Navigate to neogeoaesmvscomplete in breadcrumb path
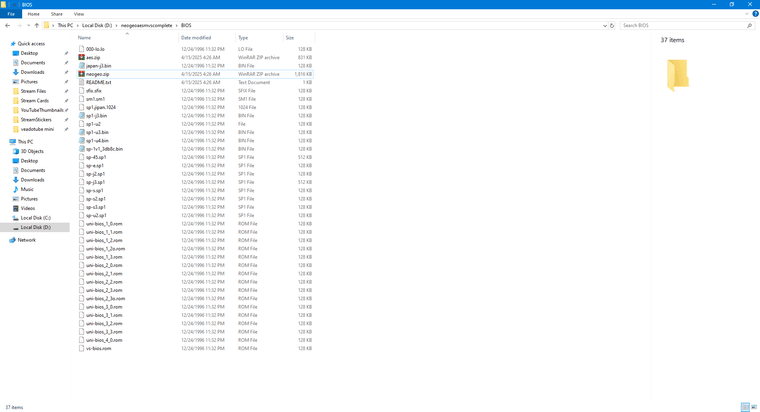 (146, 25)
